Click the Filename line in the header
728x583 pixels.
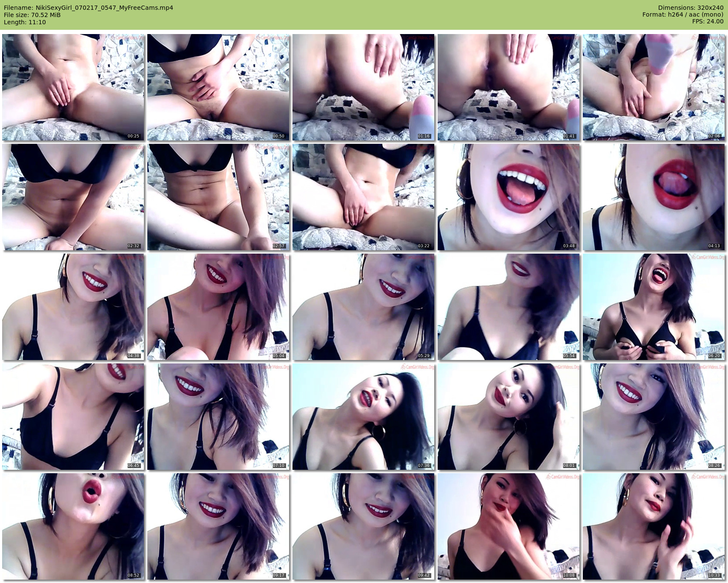(89, 8)
